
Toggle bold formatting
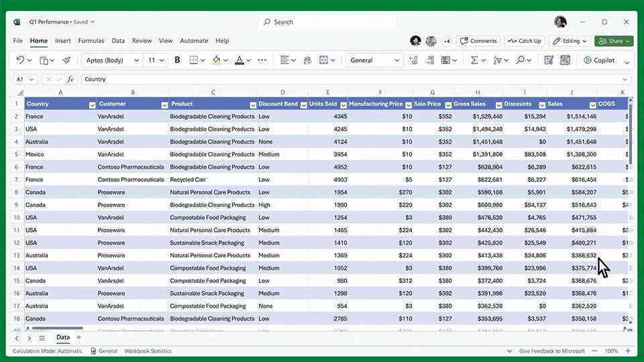pyautogui.click(x=177, y=60)
